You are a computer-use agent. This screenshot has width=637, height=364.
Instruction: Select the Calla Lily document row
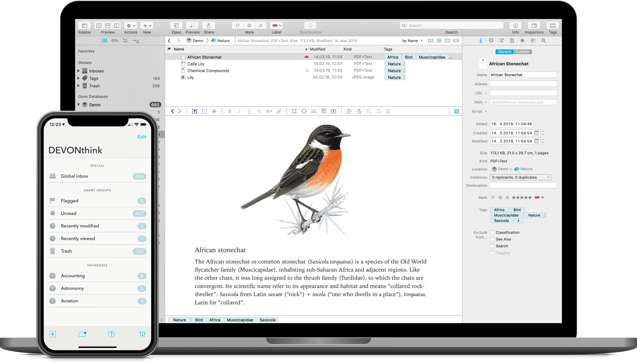(x=314, y=64)
